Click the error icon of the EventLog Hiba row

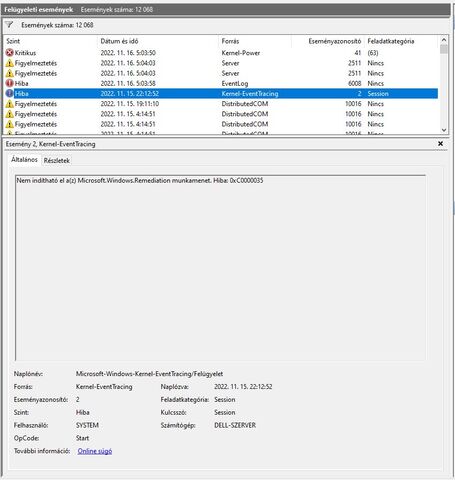point(10,83)
